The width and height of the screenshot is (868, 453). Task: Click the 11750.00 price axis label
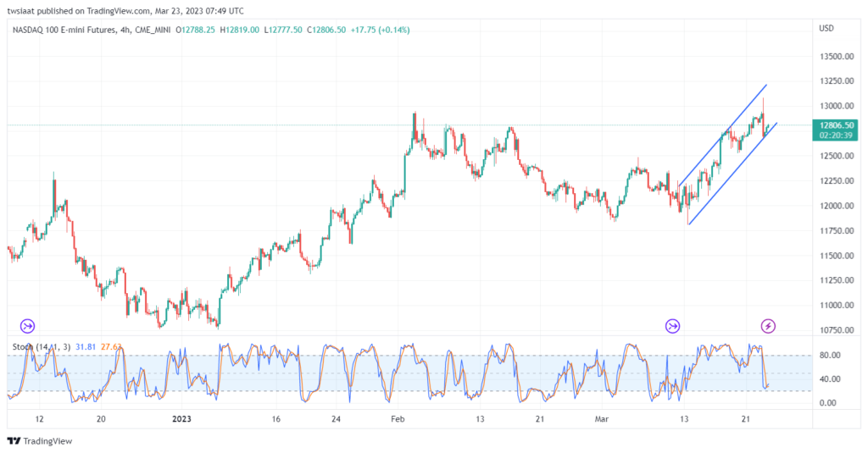click(x=836, y=230)
